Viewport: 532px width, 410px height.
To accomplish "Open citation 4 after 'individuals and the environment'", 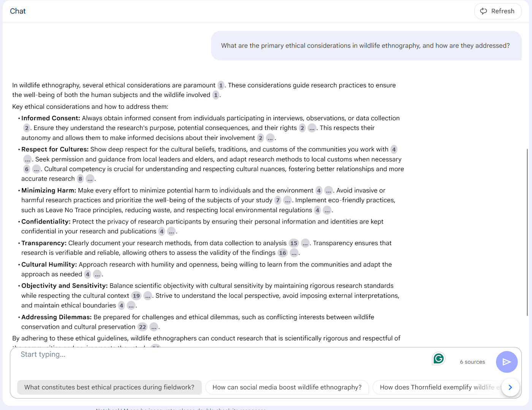I will click(x=319, y=190).
